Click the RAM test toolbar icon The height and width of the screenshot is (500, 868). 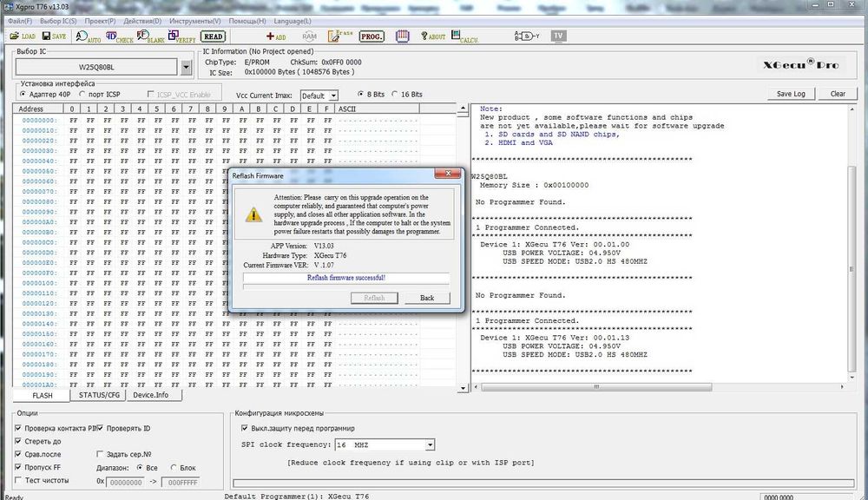310,36
